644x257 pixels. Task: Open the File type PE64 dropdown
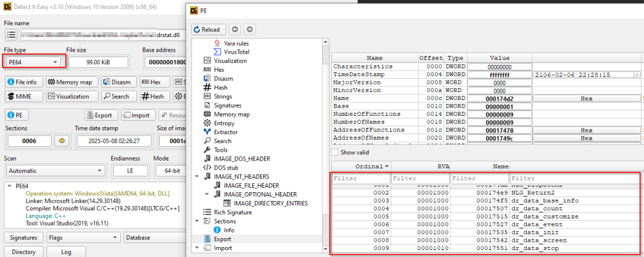33,62
